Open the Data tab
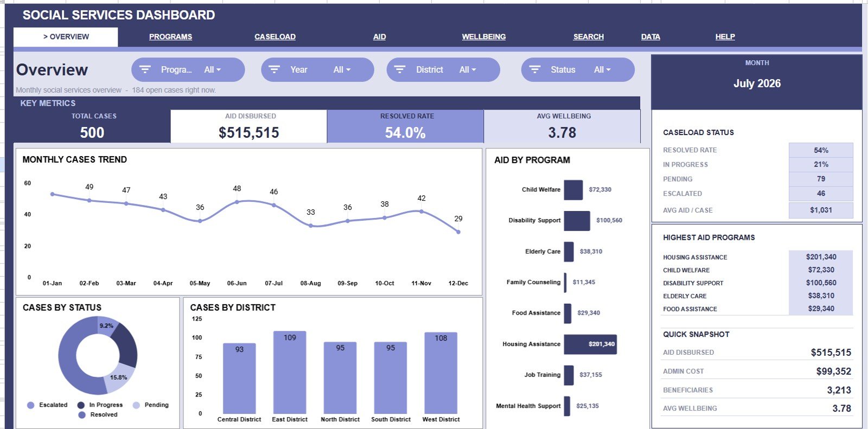This screenshot has width=868, height=429. (650, 37)
